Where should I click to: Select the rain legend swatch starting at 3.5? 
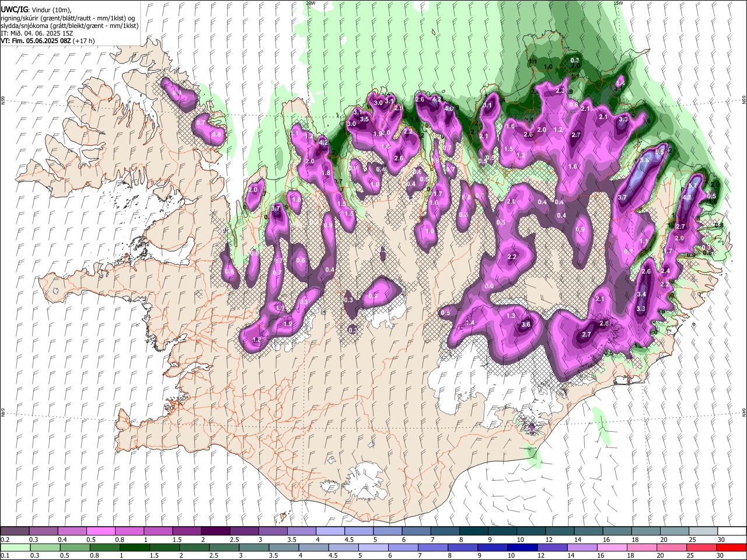point(283,547)
